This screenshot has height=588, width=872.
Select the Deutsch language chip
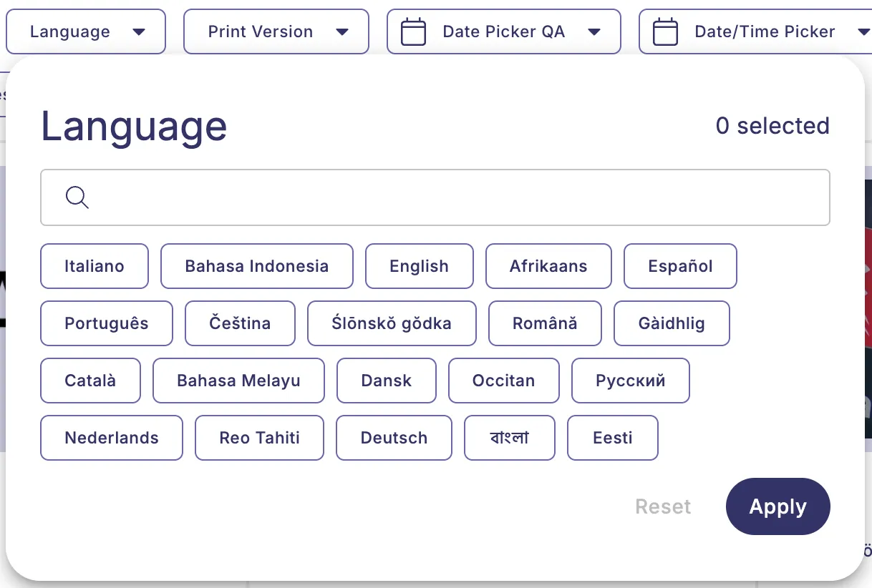(x=394, y=438)
